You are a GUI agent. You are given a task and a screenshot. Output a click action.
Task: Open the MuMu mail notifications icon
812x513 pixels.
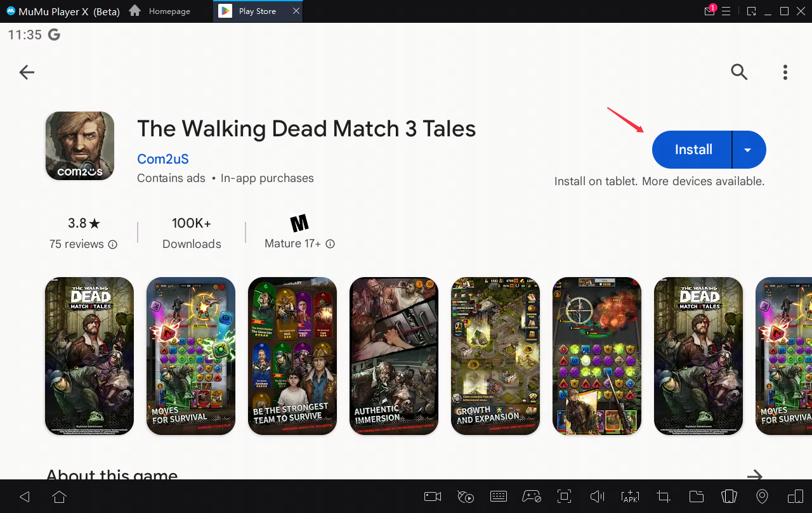click(x=710, y=11)
